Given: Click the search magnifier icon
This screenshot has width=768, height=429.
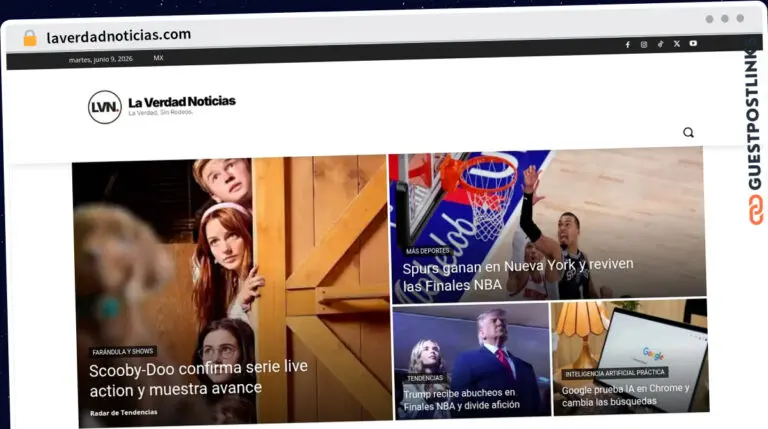Looking at the screenshot, I should click(688, 132).
